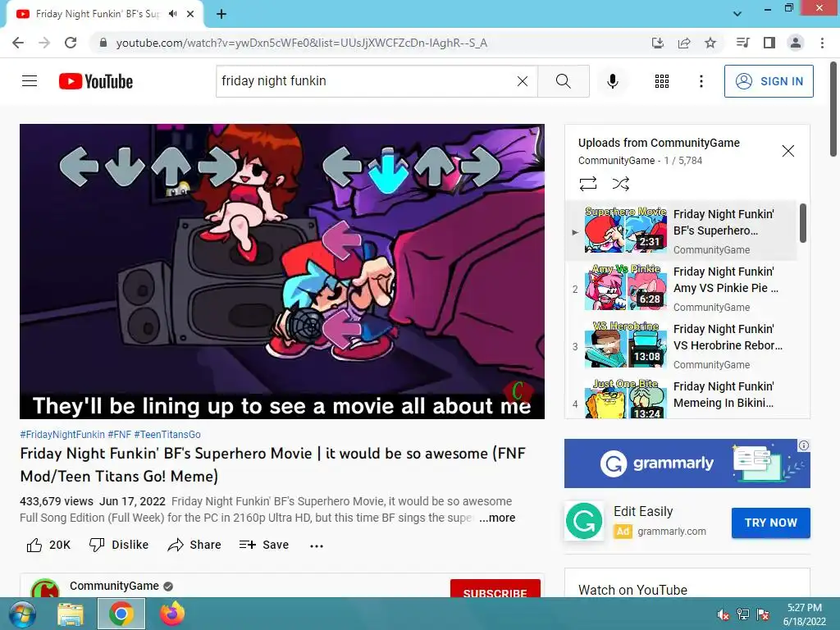Mute the tab using speaker icon
Viewport: 840px width, 630px height.
[172, 14]
